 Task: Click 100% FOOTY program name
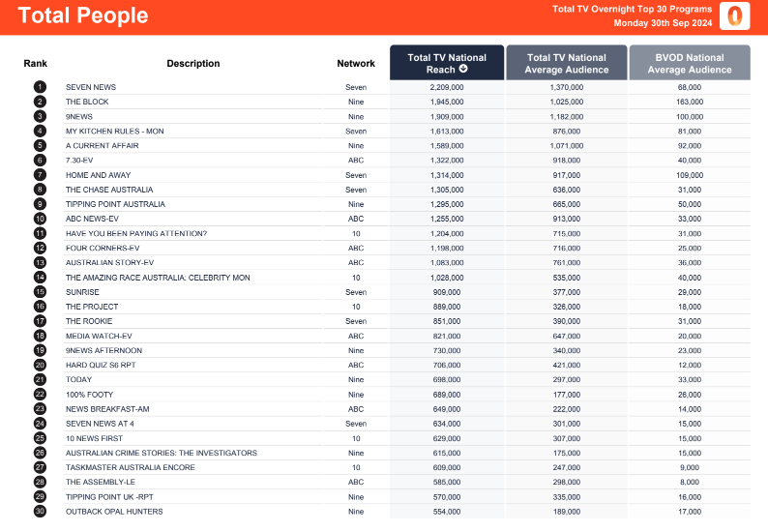89,395
